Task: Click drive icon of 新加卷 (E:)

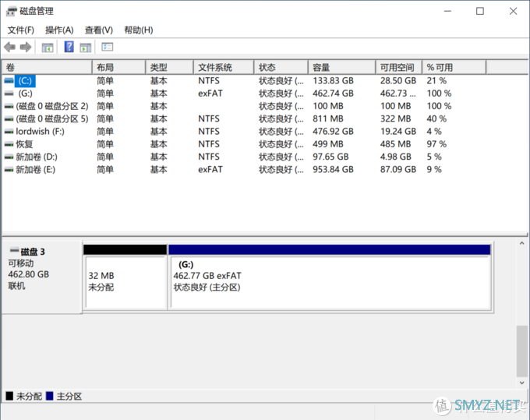Action: pyautogui.click(x=9, y=170)
